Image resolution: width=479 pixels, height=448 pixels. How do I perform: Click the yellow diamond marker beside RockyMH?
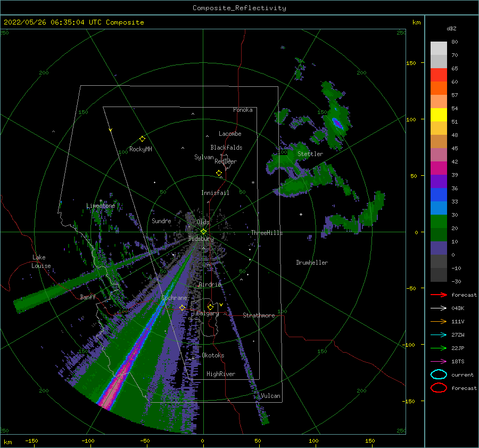pyautogui.click(x=142, y=139)
